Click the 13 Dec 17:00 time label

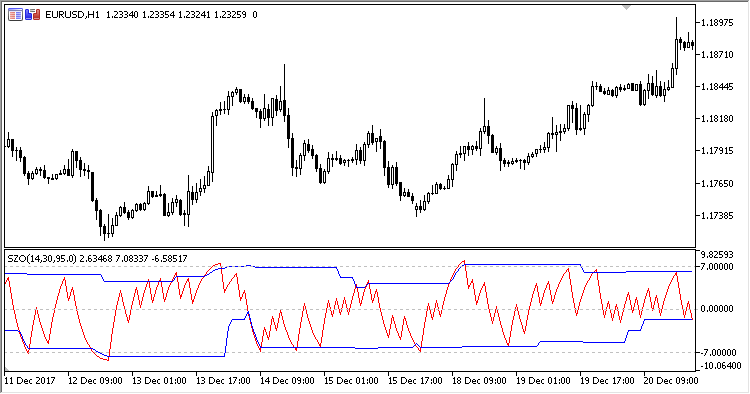point(223,381)
